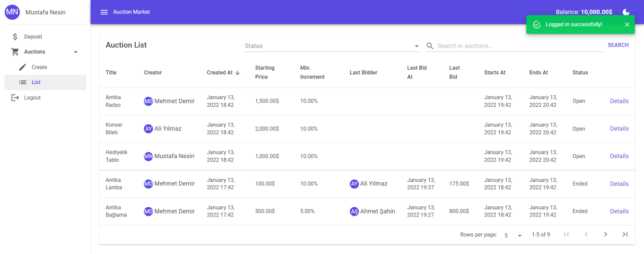Click the Logout arrow icon
Viewport: 644px width, 254px height.
pos(15,98)
